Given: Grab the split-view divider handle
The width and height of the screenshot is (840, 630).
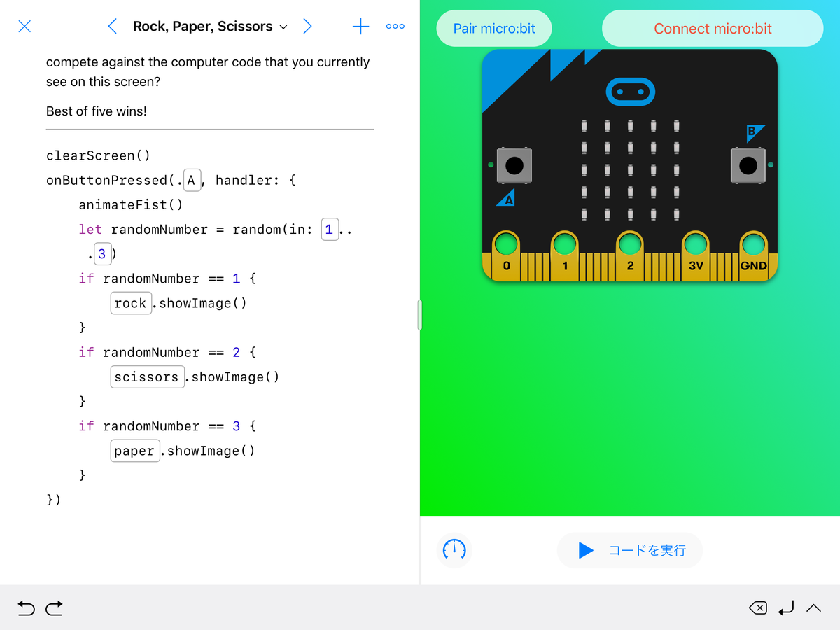Looking at the screenshot, I should tap(420, 315).
